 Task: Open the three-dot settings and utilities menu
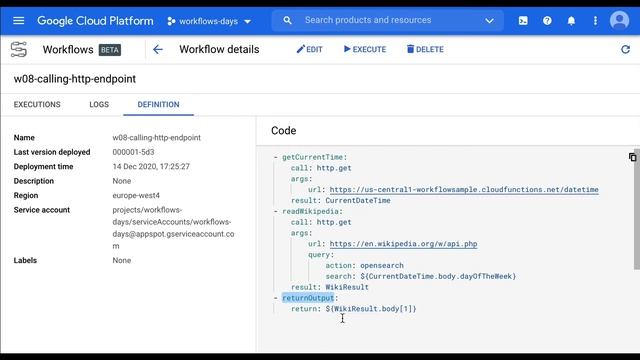pos(595,20)
